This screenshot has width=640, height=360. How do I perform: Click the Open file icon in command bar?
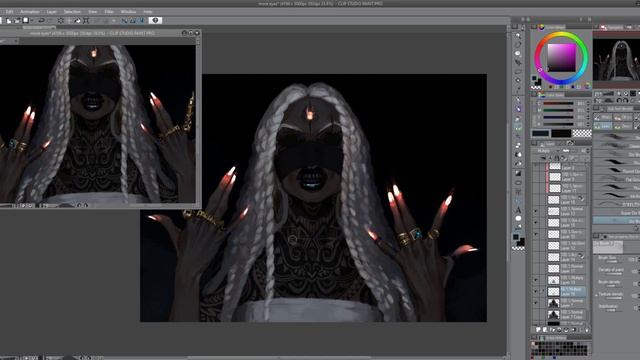[17, 20]
